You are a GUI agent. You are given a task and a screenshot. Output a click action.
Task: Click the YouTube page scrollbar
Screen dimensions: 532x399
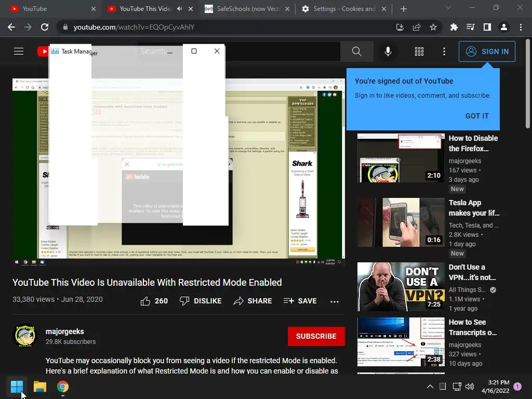[x=528, y=84]
